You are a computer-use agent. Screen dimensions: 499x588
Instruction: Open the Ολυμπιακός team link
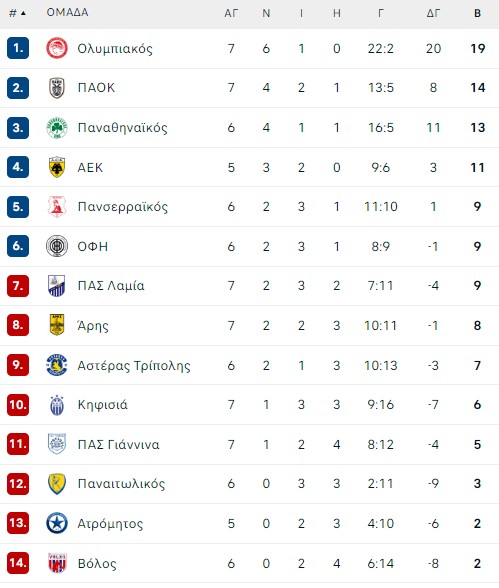(x=115, y=49)
